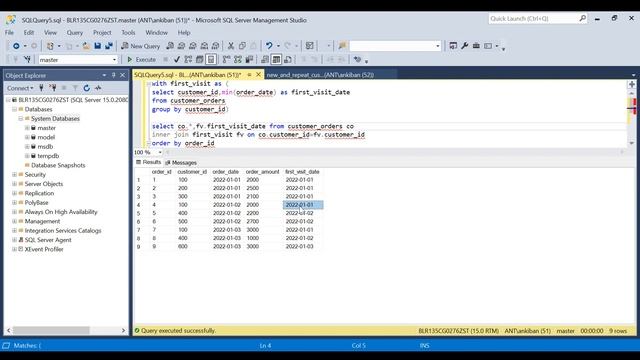Click the New Query button
Image resolution: width=640 pixels, height=360 pixels.
coord(140,46)
